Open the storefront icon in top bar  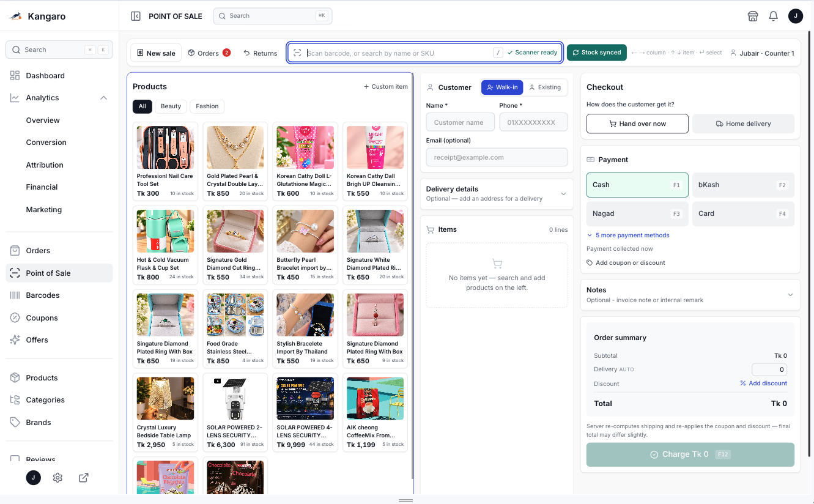(753, 17)
